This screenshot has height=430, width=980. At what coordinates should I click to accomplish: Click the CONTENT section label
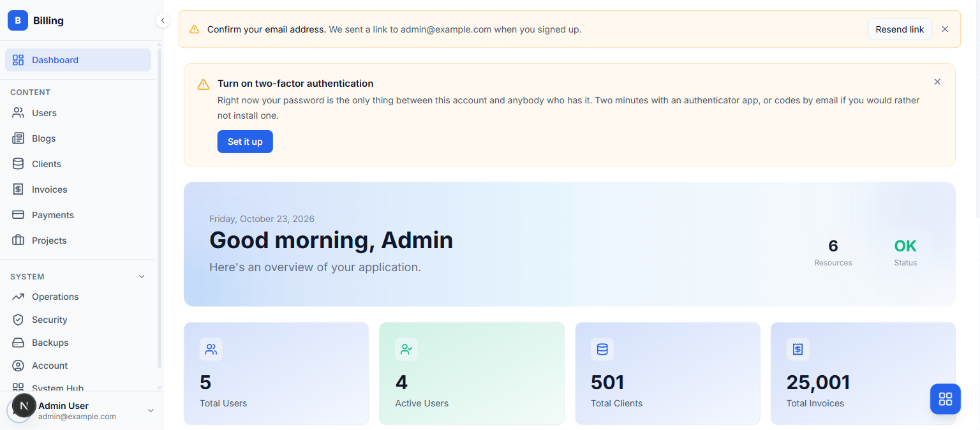pyautogui.click(x=30, y=93)
